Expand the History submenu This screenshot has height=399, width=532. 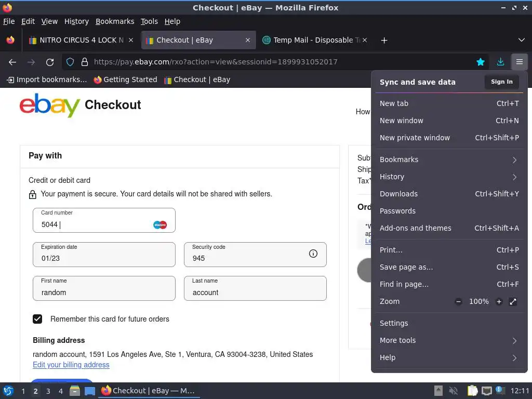coord(449,177)
